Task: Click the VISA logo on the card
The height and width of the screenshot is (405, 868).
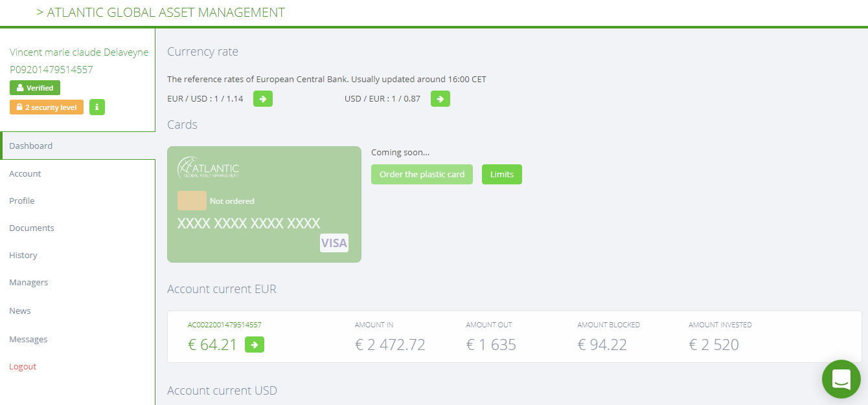Action: coord(334,243)
